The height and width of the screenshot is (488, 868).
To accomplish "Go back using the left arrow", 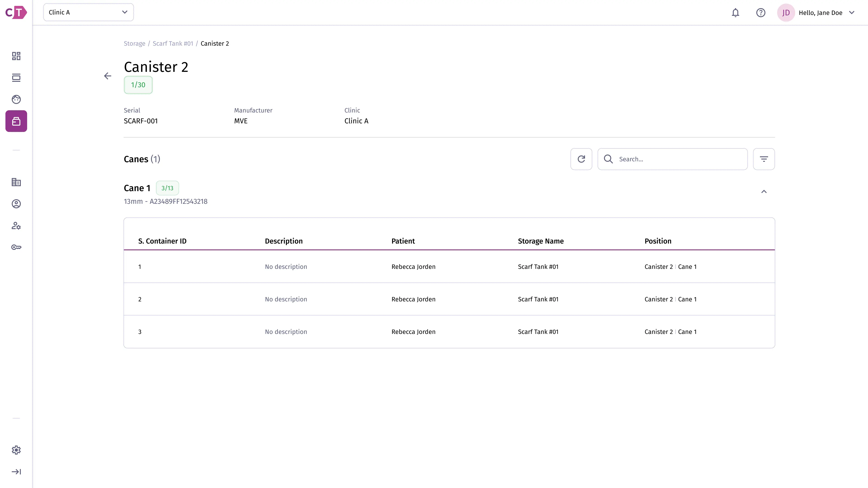I will (108, 76).
